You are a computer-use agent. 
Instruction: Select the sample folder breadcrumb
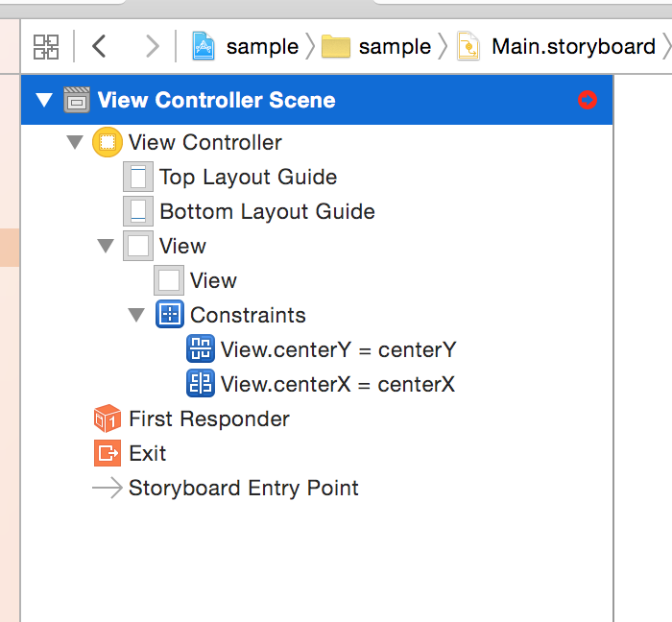377,46
